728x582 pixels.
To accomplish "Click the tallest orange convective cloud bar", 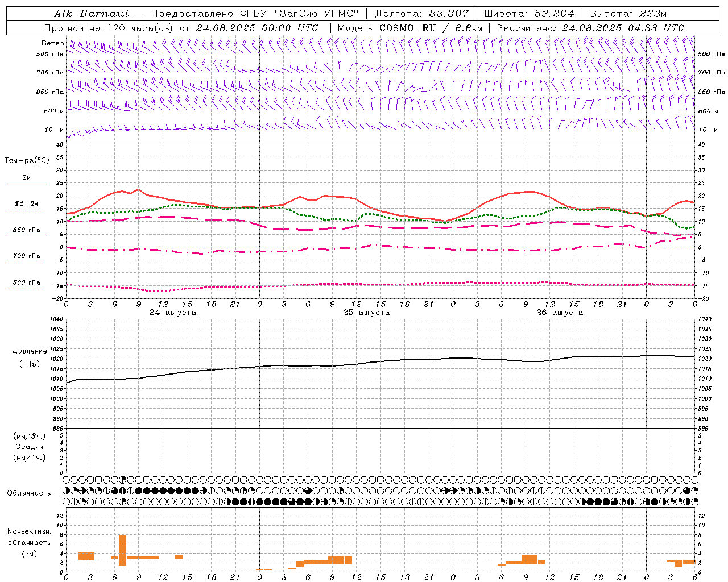I will click(122, 550).
